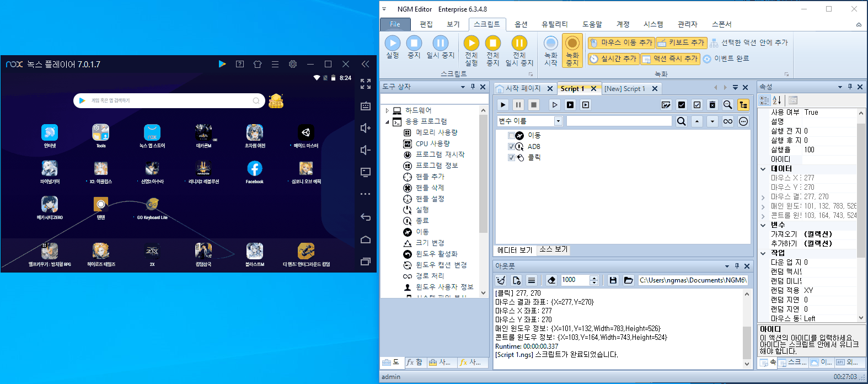Click the A-Z sort icon in properties panel
868x384 pixels.
(777, 100)
